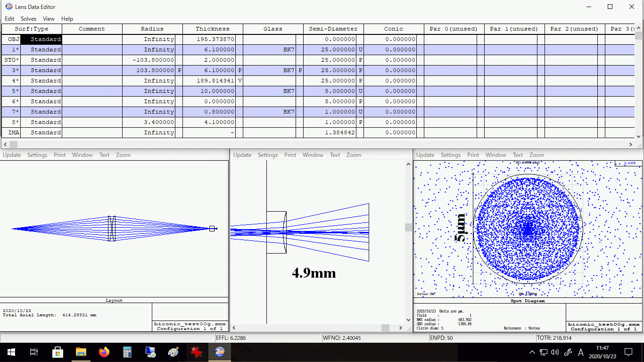The image size is (644, 362).
Task: Click the Windows Start button
Action: [x=11, y=352]
